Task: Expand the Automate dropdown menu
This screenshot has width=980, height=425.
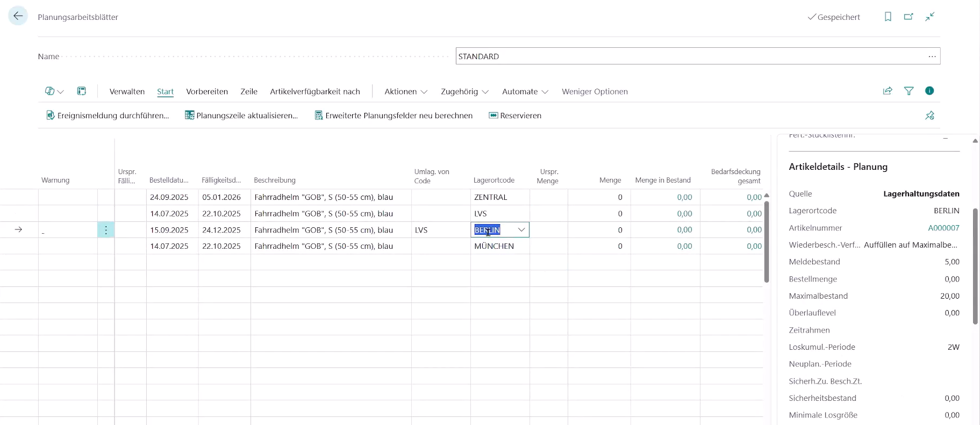Action: (x=525, y=92)
